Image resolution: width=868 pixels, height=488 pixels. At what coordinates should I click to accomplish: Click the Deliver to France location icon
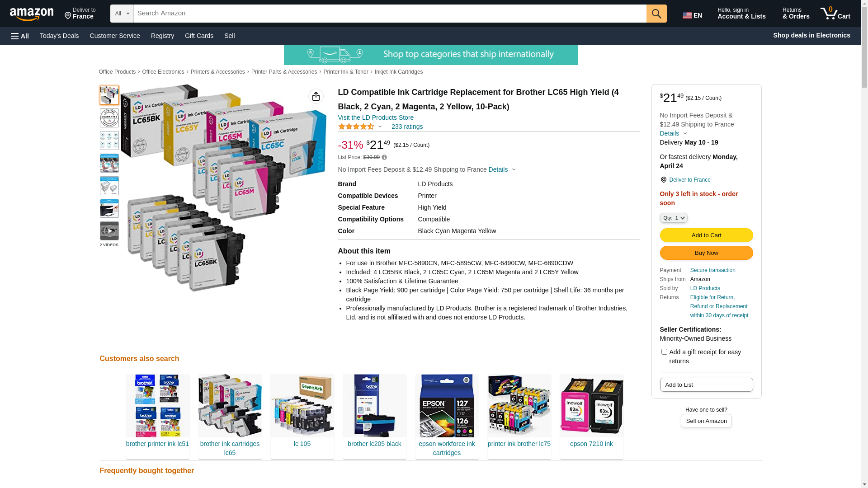pos(663,180)
